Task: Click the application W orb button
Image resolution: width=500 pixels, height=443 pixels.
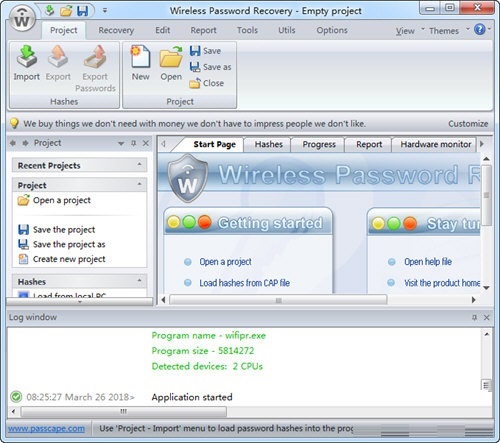Action: (x=22, y=19)
